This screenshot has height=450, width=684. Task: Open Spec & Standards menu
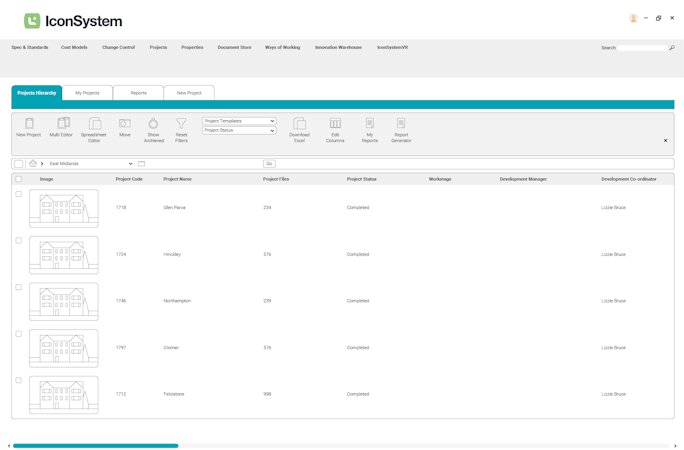[30, 47]
